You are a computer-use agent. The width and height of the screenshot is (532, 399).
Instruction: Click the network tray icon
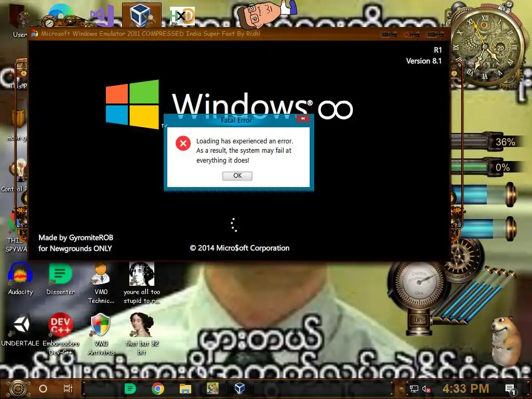point(414,389)
